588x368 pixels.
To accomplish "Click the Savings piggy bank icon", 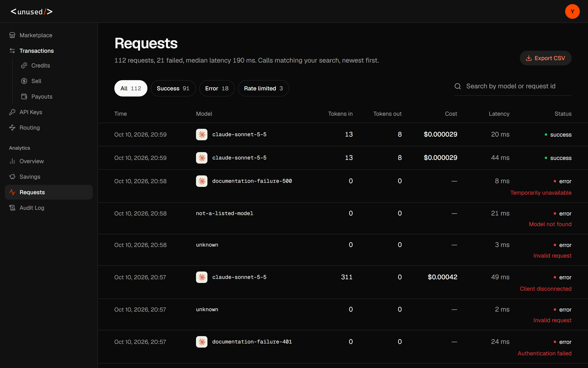I will coord(12,177).
